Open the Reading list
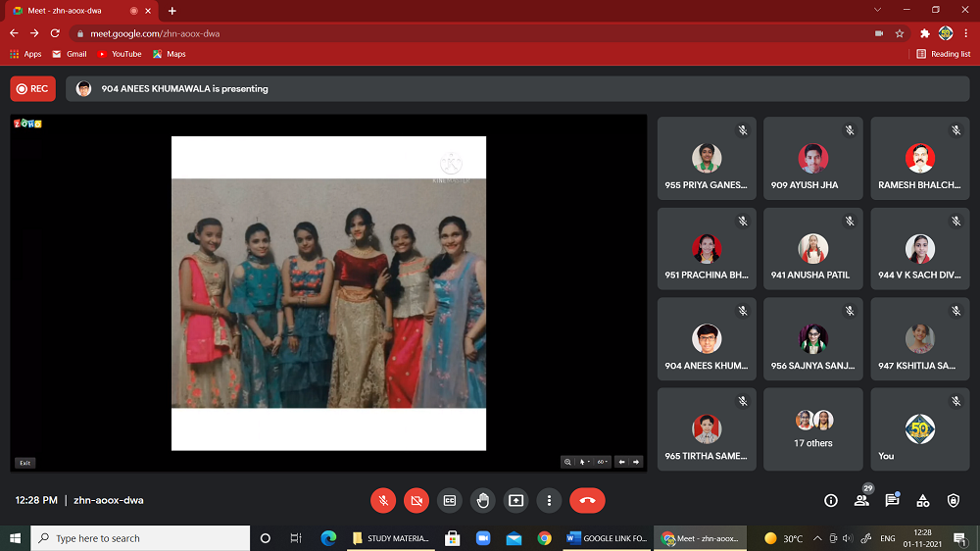 [944, 54]
